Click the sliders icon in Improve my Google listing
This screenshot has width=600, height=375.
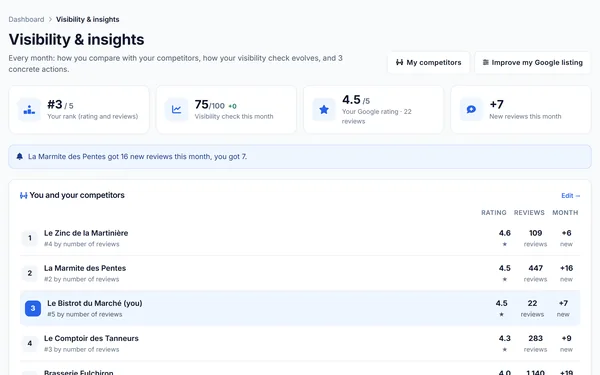click(486, 62)
